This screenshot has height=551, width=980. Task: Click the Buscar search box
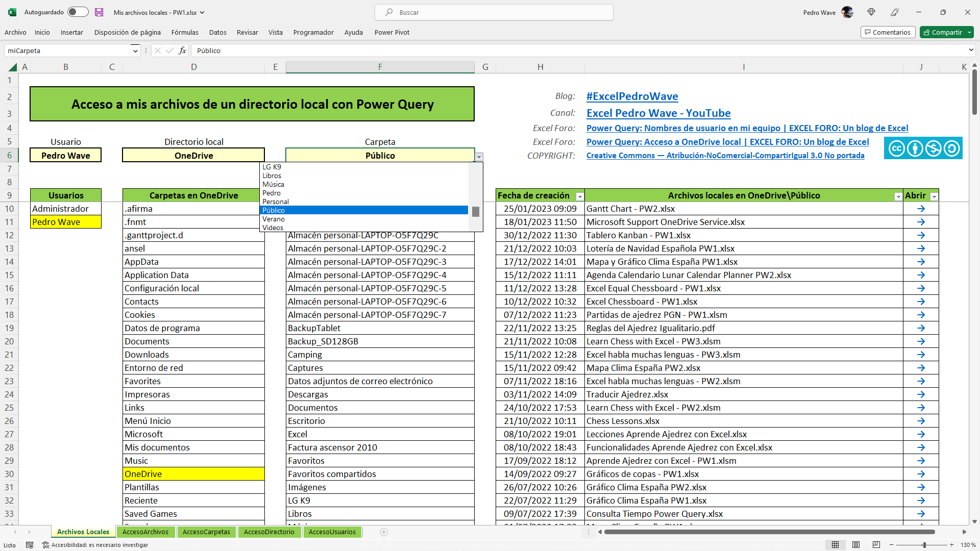pos(494,12)
